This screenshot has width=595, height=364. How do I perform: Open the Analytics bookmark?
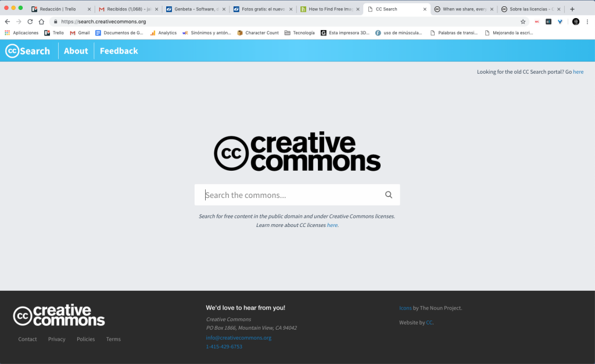tap(163, 33)
